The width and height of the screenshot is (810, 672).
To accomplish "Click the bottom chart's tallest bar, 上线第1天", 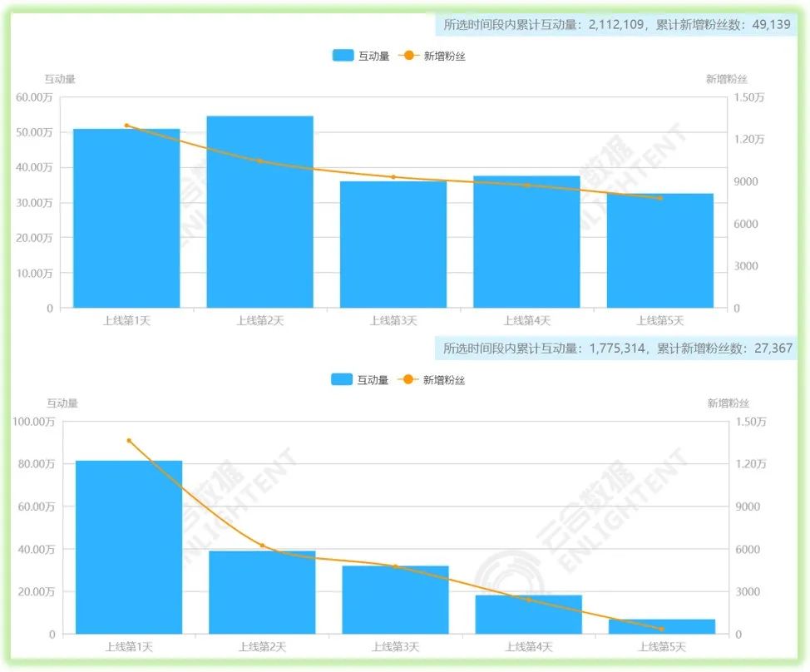I will [129, 549].
